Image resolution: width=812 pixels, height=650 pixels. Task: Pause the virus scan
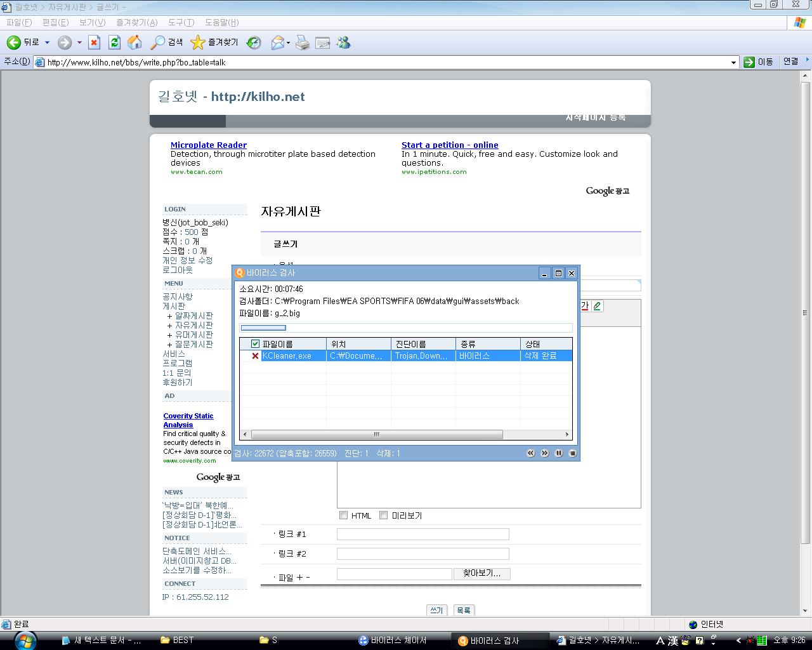pyautogui.click(x=559, y=453)
